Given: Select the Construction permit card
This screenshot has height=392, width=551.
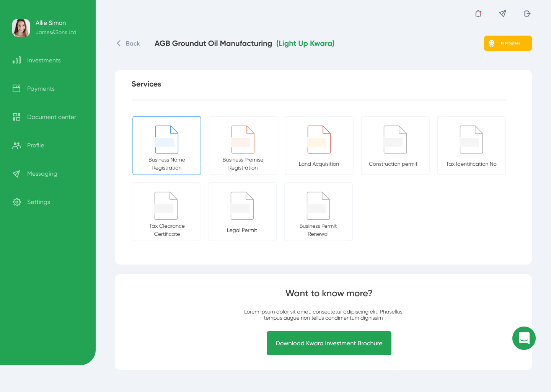Looking at the screenshot, I should (x=395, y=145).
